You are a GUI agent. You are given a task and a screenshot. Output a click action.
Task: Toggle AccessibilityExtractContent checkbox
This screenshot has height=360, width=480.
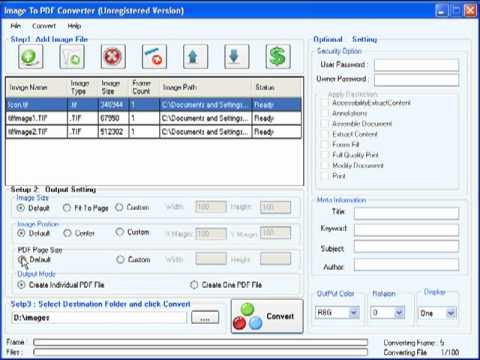click(x=325, y=103)
